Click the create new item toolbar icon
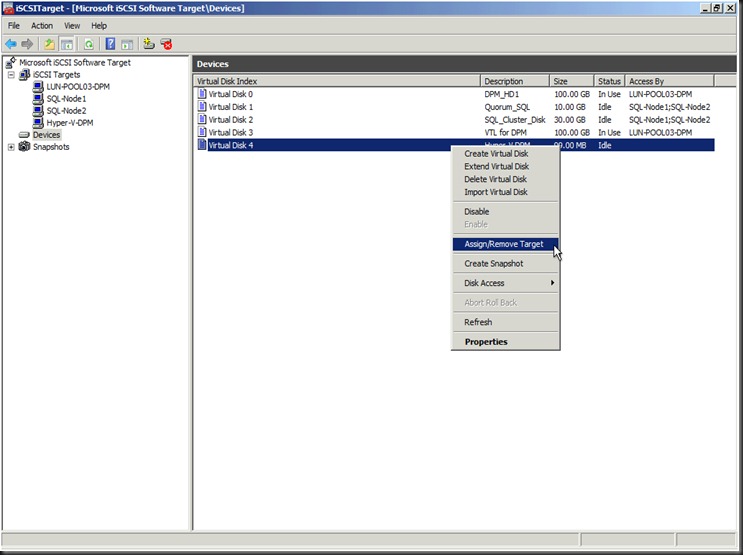 pos(148,44)
